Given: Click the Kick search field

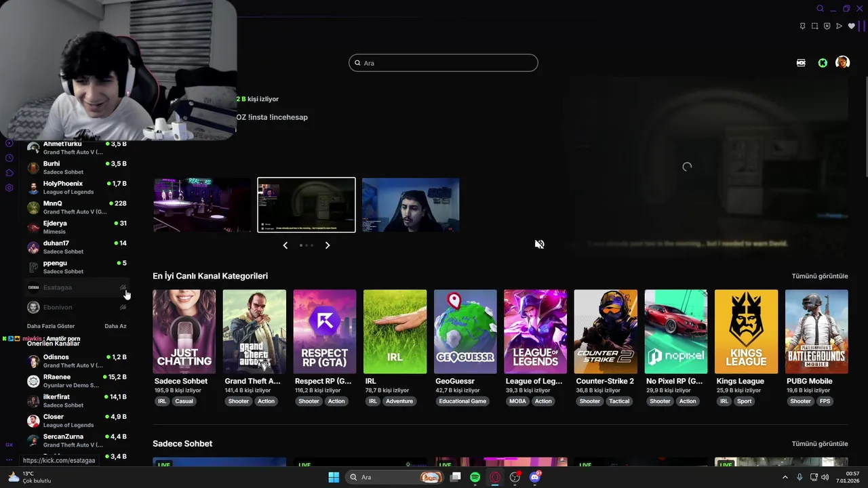Looking at the screenshot, I should 443,63.
